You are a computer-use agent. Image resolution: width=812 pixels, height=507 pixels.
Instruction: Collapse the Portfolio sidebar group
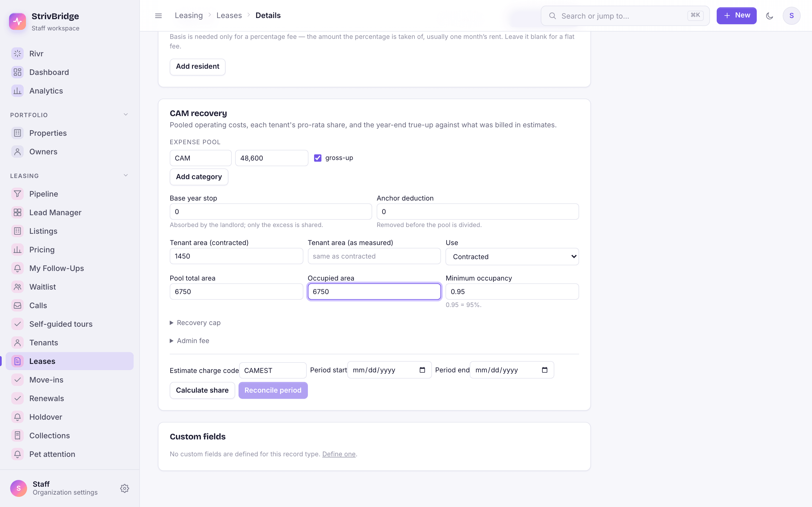click(x=125, y=115)
